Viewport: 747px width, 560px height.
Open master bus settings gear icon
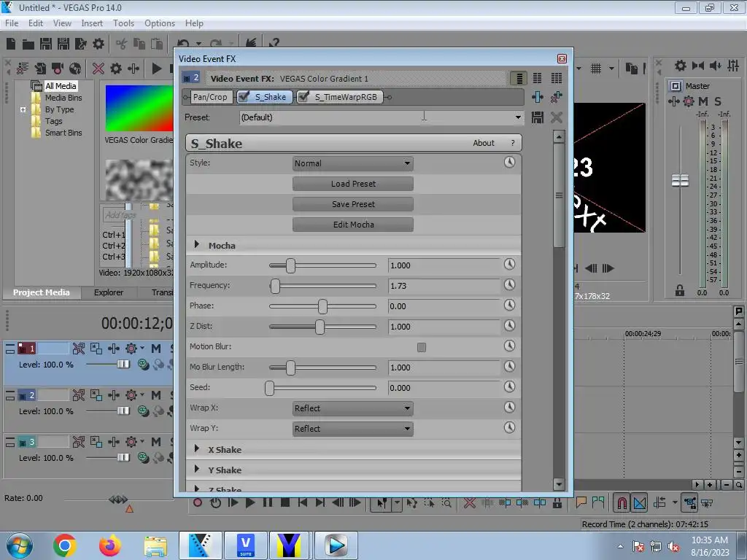[689, 101]
